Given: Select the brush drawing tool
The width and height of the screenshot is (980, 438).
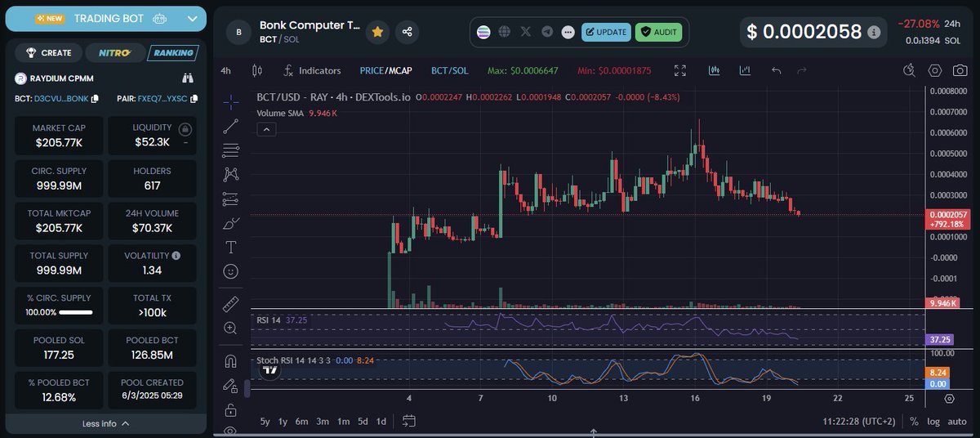Looking at the screenshot, I should 230,222.
